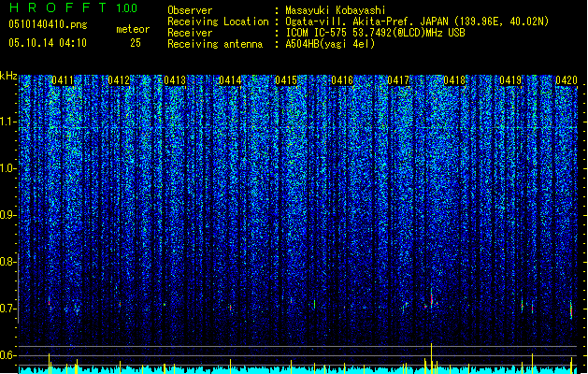
Task: Click the 0419 time marker
Action: (x=510, y=80)
